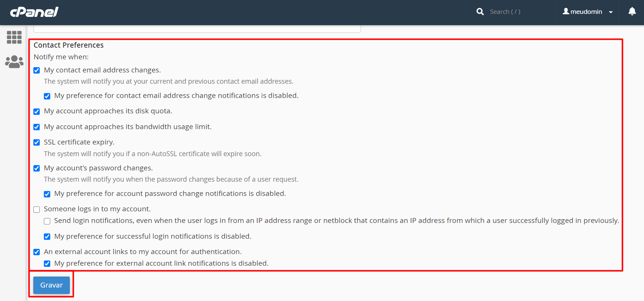The image size is (644, 301).
Task: Open the User Manager people icon
Action: tap(14, 62)
